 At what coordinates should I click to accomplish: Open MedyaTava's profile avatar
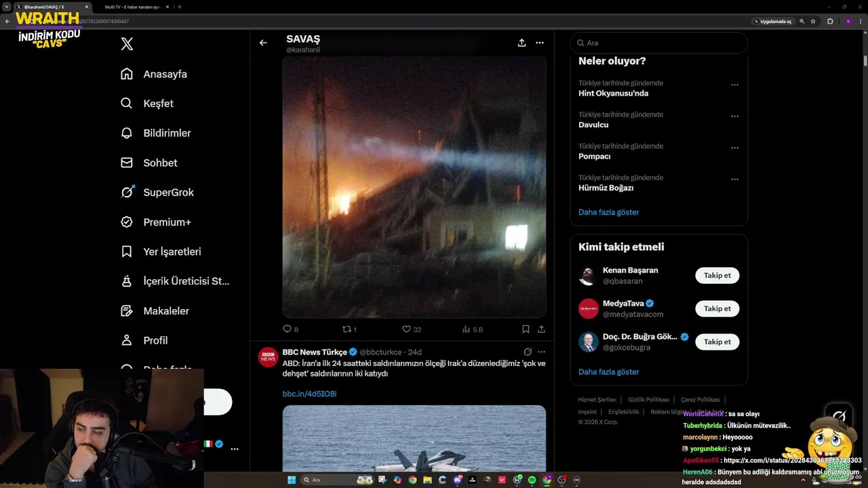click(589, 308)
